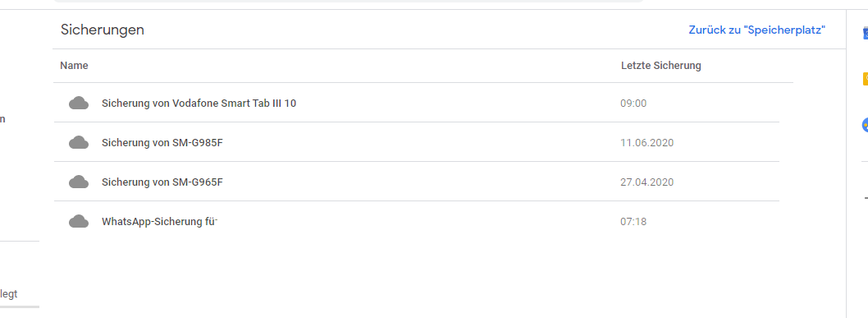
Task: Click cloud icon next to SM-G965F backup
Action: [x=79, y=182]
